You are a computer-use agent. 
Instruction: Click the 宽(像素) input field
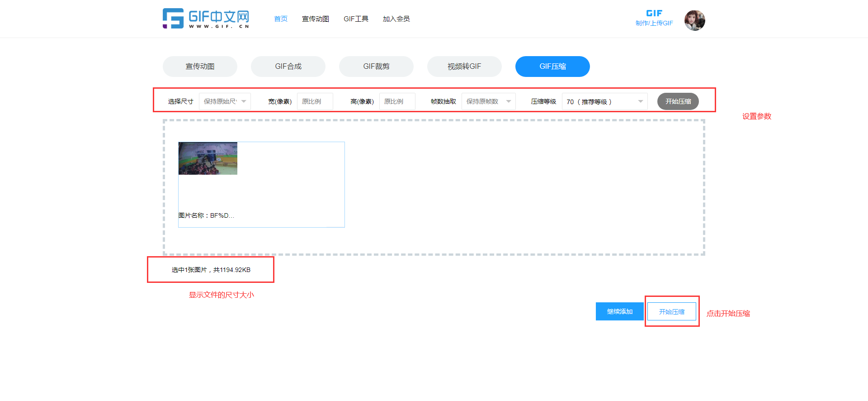(315, 101)
